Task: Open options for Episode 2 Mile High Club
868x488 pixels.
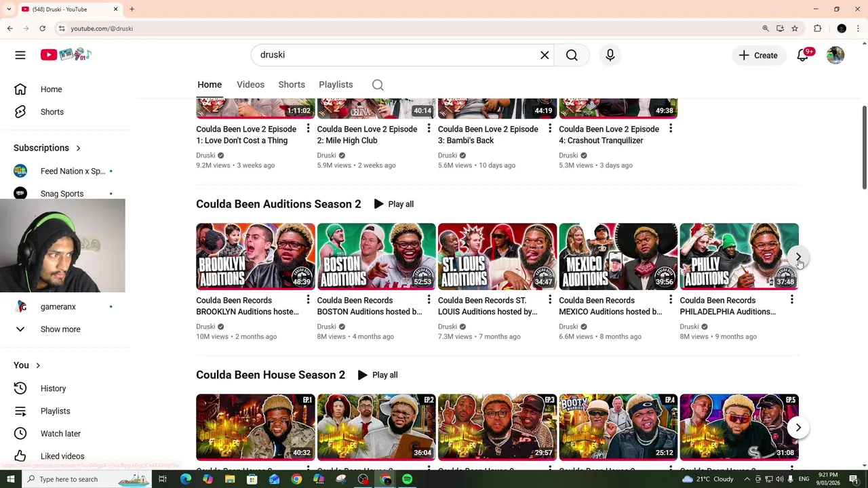Action: point(429,128)
